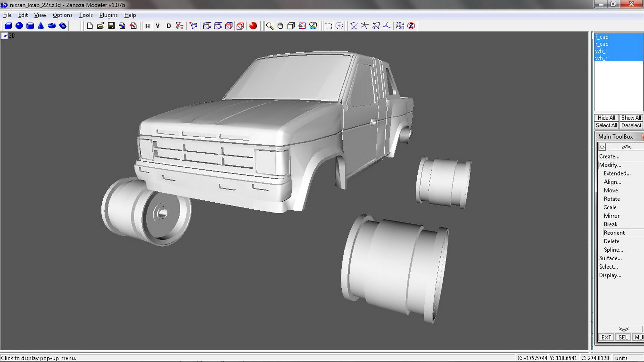Open the File menu
644x362 pixels.
point(7,15)
